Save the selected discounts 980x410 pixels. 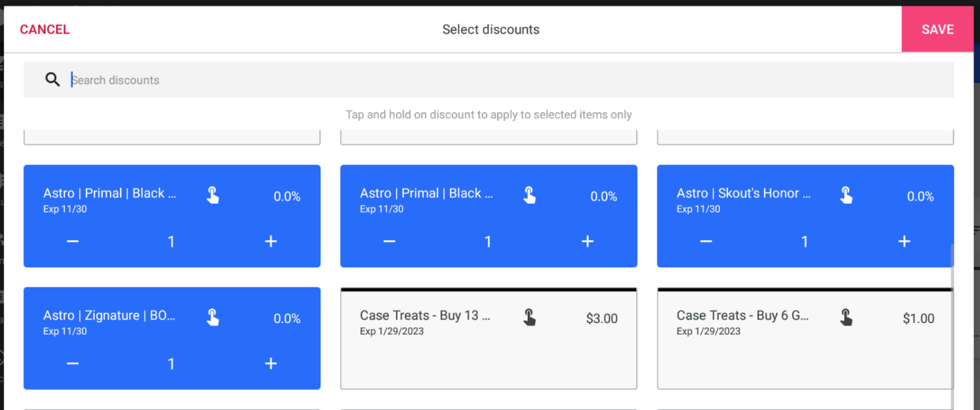937,29
